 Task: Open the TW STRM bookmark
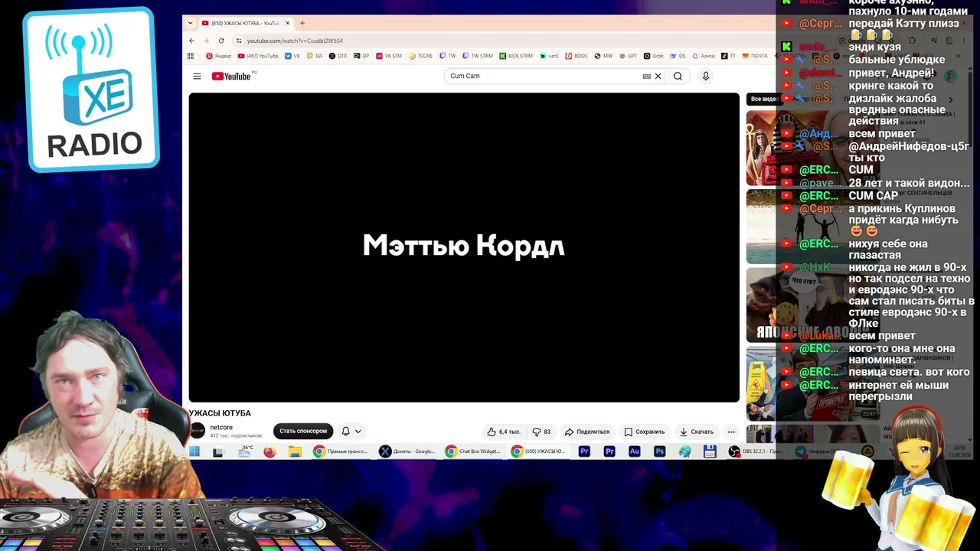pyautogui.click(x=479, y=56)
